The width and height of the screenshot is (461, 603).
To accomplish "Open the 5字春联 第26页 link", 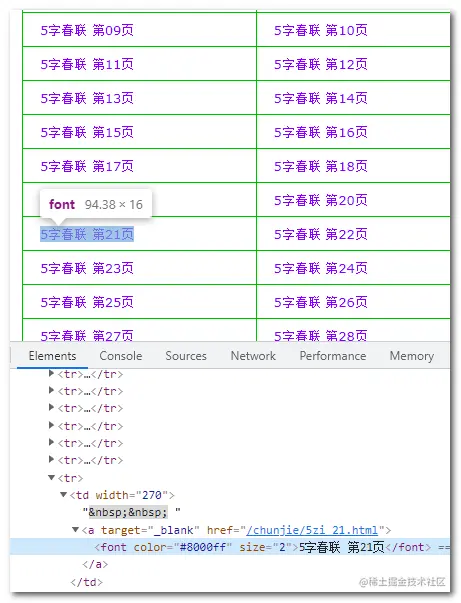I will pyautogui.click(x=321, y=302).
